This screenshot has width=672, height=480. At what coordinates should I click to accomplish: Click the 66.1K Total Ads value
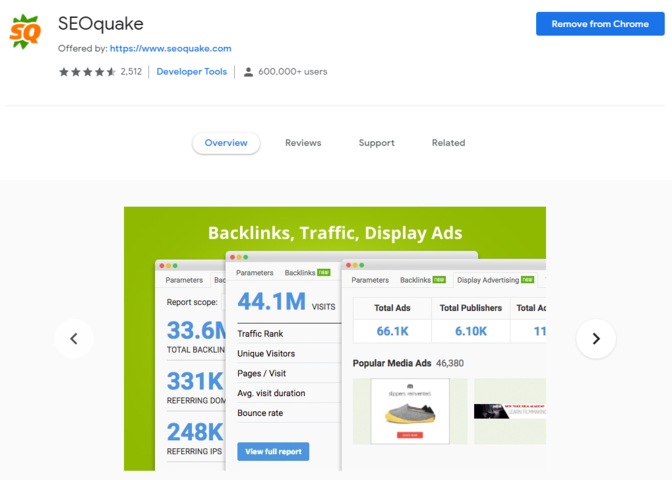tap(392, 331)
